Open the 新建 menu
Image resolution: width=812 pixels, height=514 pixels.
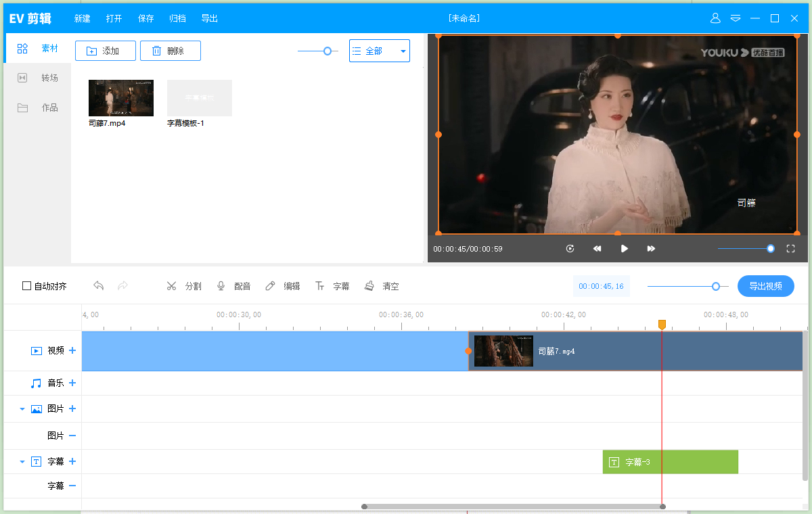point(82,19)
